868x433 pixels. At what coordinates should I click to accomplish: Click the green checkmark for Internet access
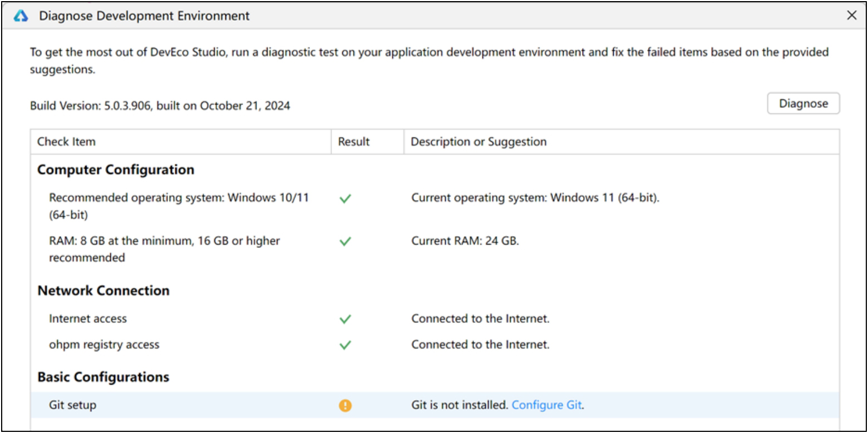point(345,320)
